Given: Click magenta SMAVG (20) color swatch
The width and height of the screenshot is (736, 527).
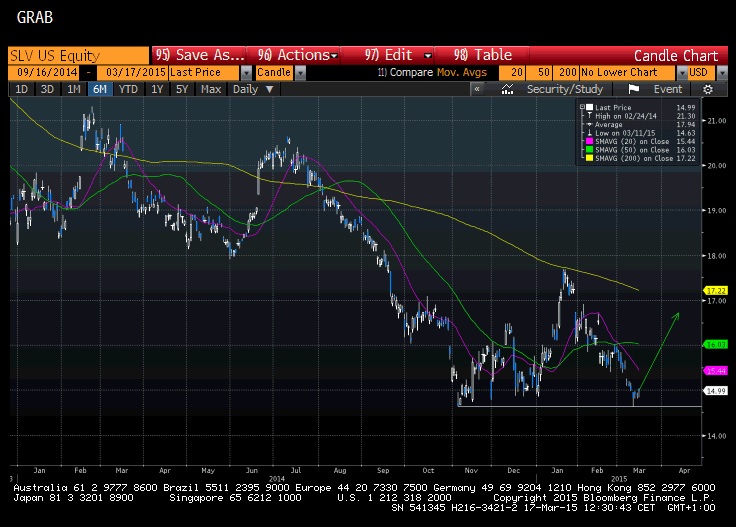Looking at the screenshot, I should click(590, 142).
